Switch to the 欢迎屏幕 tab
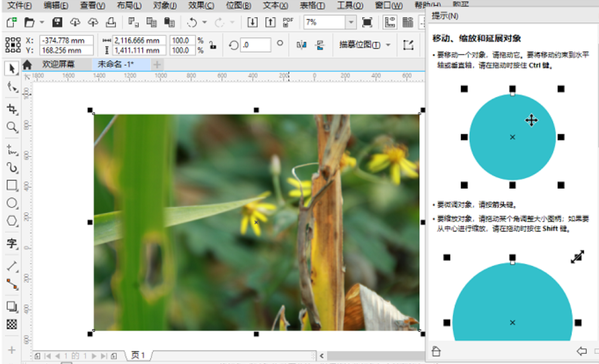 [x=59, y=64]
